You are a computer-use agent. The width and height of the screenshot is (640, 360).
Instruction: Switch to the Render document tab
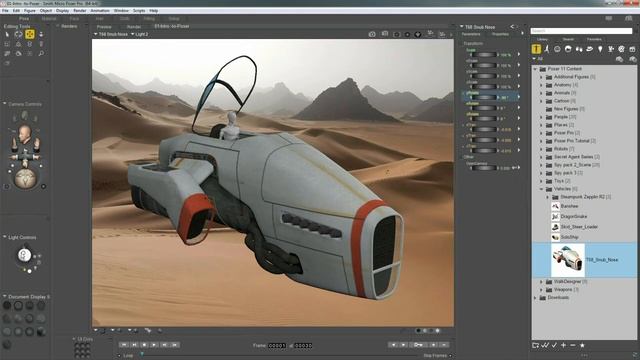coord(133,27)
